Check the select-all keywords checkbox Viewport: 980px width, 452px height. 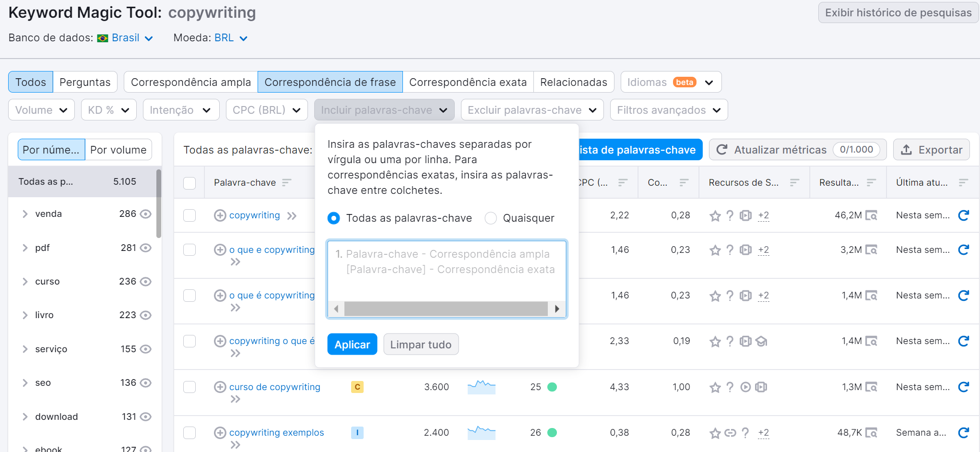[x=189, y=182]
